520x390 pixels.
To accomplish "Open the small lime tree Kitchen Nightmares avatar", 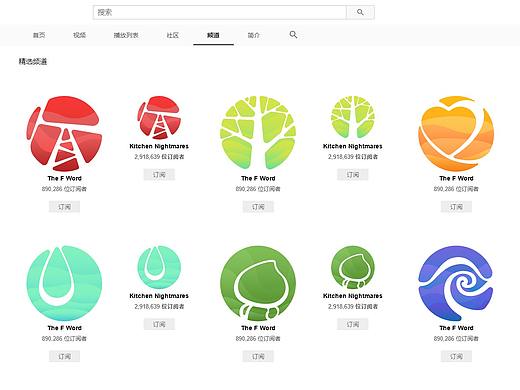I will (x=353, y=117).
